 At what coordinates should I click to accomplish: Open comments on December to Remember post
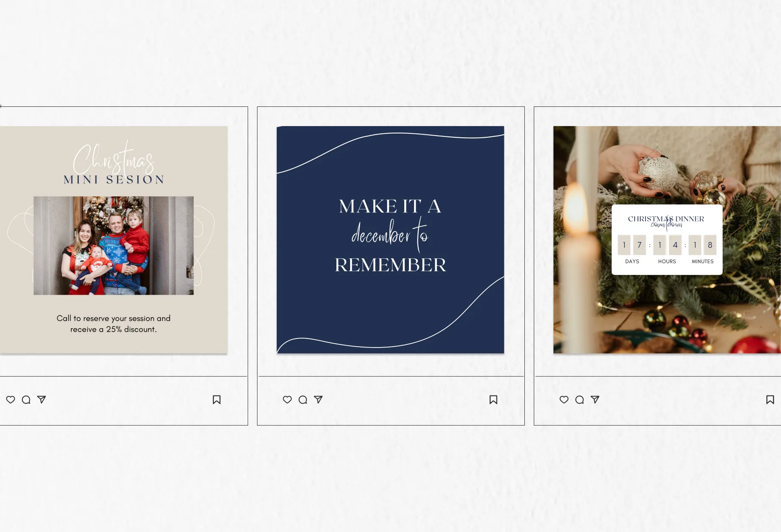pyautogui.click(x=303, y=400)
